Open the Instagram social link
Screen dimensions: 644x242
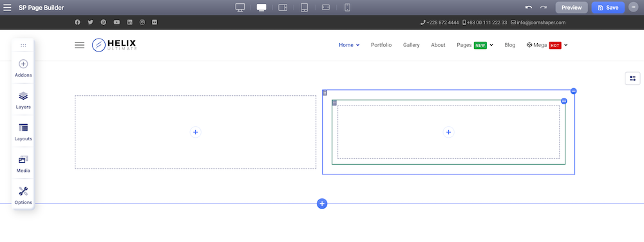[142, 22]
